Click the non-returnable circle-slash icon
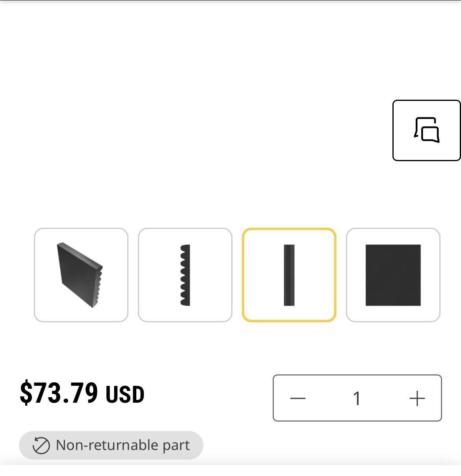Viewport: 461px width, 476px height. point(41,445)
